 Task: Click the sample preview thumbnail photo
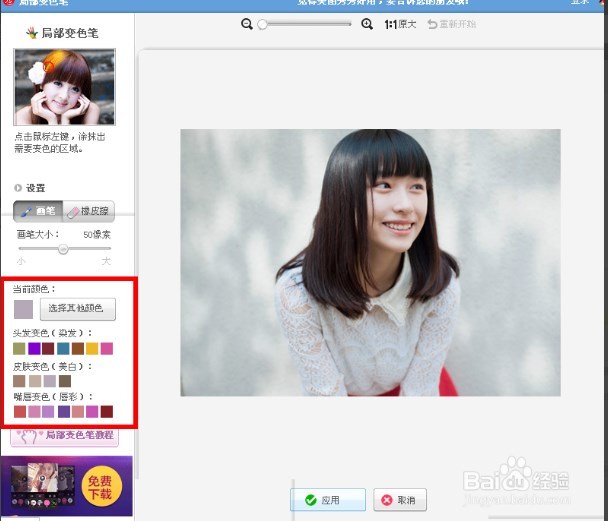(64, 87)
